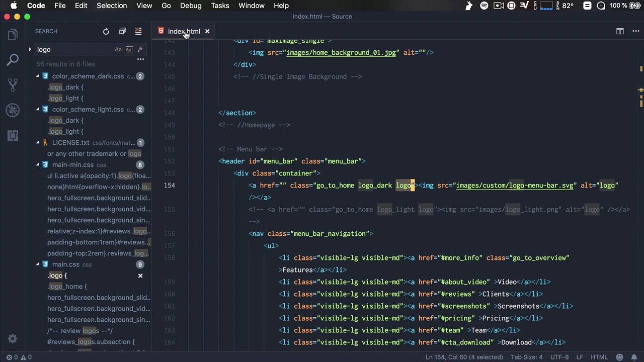The width and height of the screenshot is (644, 362).
Task: Click the Code app menu
Action: coord(36,6)
